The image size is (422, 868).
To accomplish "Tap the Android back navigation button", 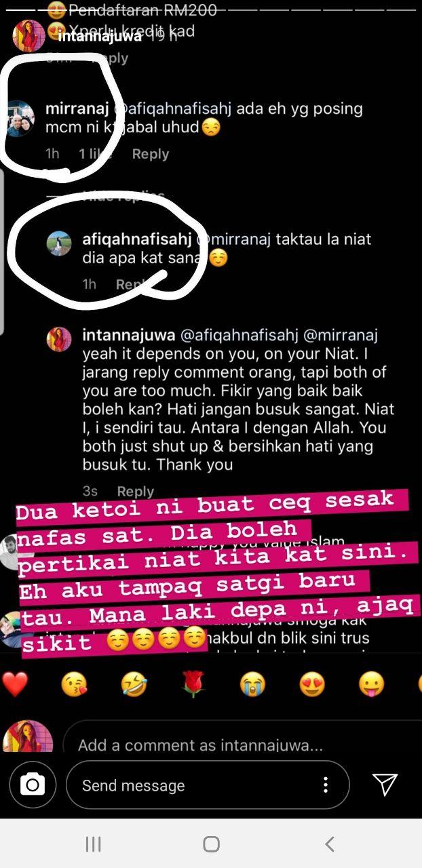I will tap(329, 844).
